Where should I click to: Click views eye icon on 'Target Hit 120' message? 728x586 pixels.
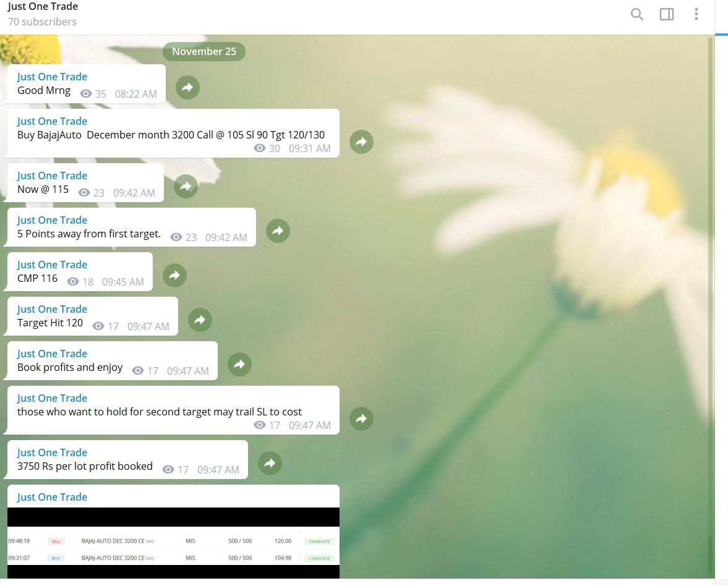(98, 326)
